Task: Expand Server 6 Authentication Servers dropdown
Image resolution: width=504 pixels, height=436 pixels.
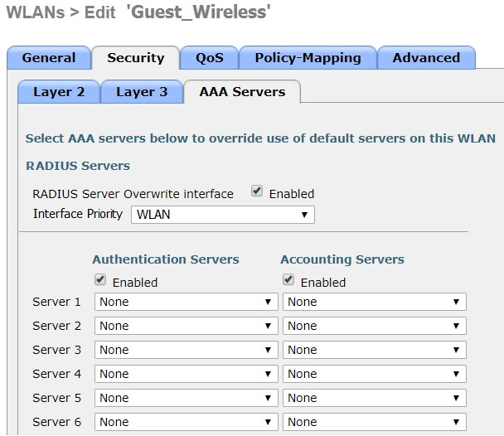Action: click(x=187, y=423)
